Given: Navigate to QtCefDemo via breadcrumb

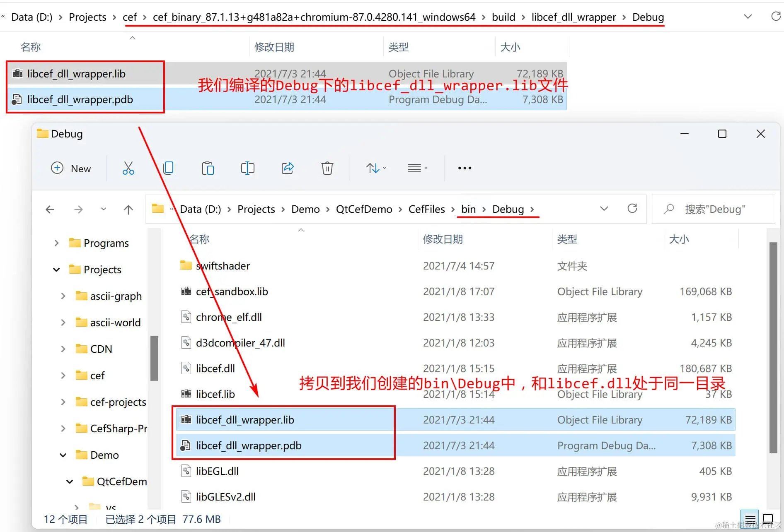Looking at the screenshot, I should coord(364,209).
